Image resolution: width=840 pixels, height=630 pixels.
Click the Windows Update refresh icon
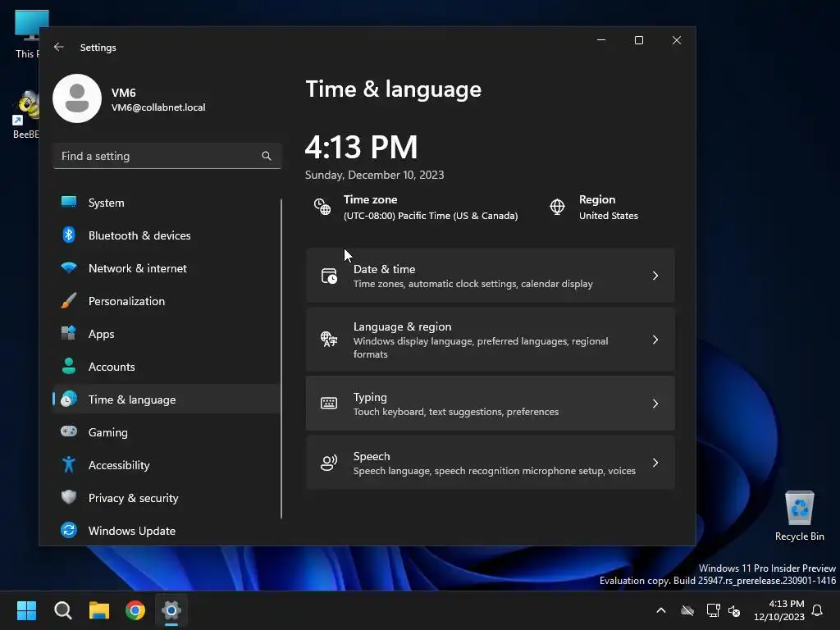coord(69,530)
